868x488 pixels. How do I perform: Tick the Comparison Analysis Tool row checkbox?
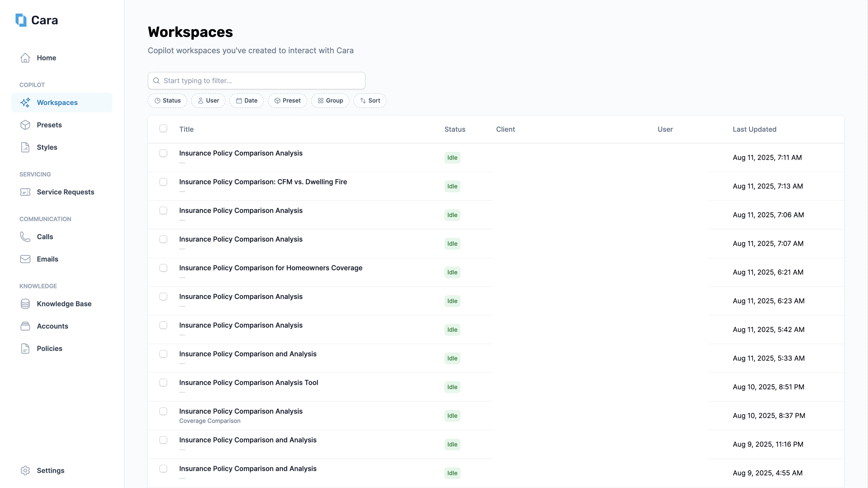[x=163, y=383]
